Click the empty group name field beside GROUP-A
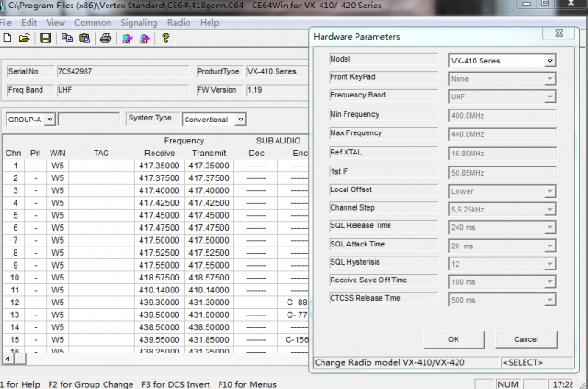This screenshot has height=389, width=588. 89,120
